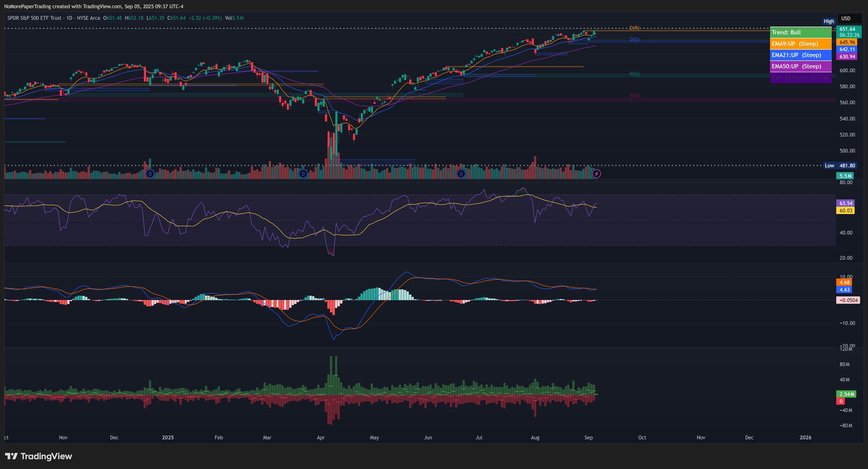Open the dividend D marker in late March
The width and height of the screenshot is (868, 469).
(303, 174)
